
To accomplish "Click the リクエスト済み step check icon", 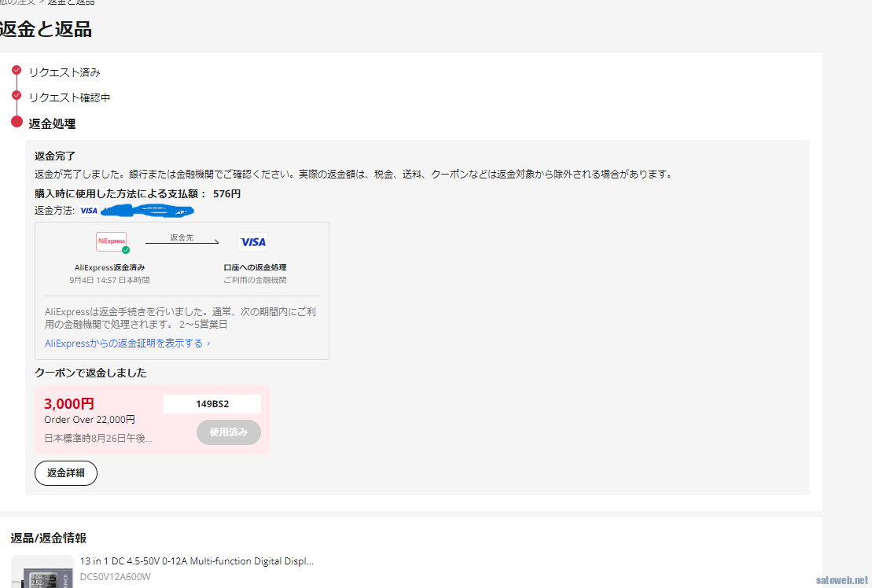I will 17,70.
